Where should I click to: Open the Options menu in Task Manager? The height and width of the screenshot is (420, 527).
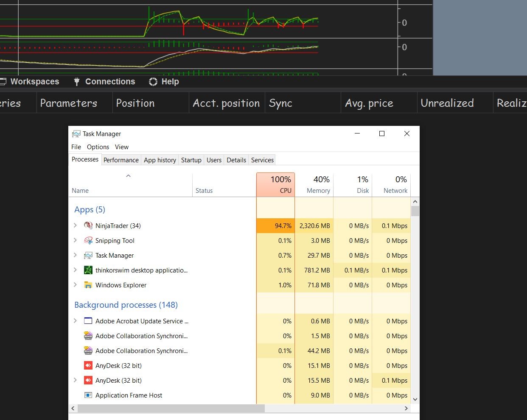[98, 147]
